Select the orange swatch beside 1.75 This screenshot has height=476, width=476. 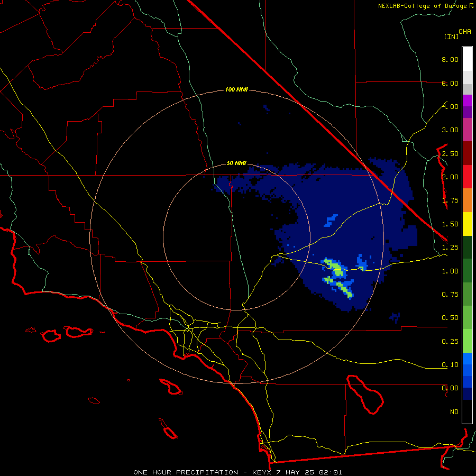[467, 200]
